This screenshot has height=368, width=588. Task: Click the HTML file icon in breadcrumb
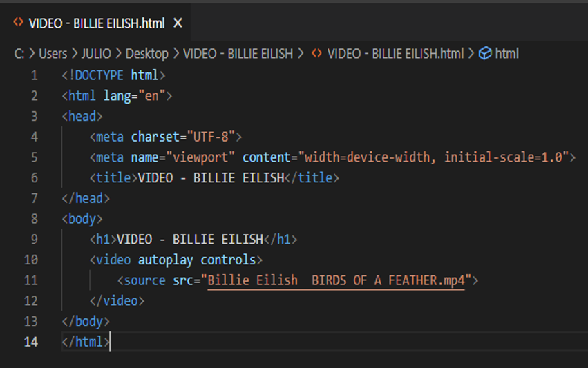click(316, 54)
